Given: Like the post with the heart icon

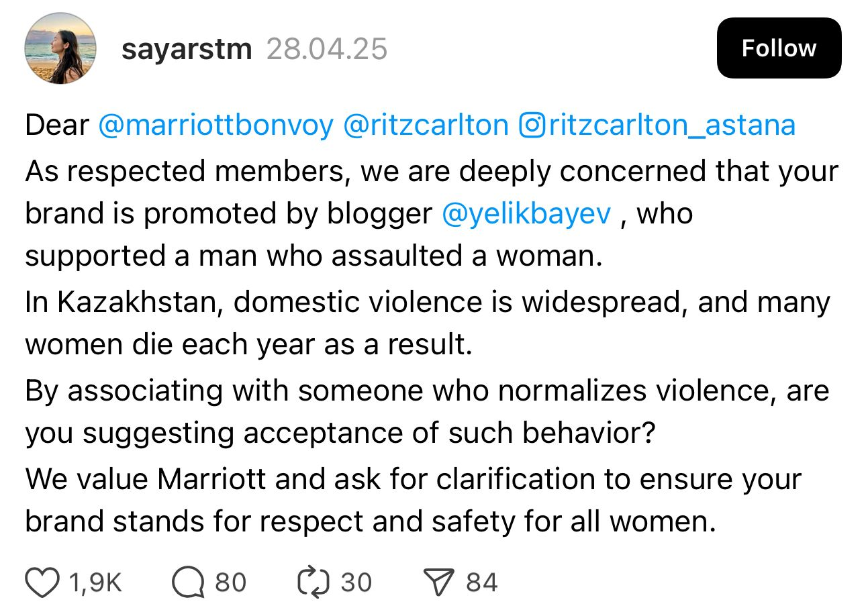Looking at the screenshot, I should [42, 582].
